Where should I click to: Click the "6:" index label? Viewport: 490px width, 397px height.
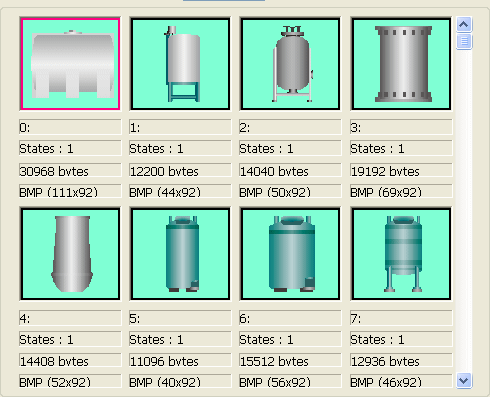(290, 318)
